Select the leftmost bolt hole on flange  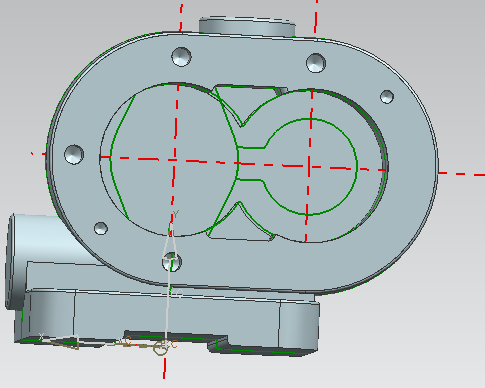pos(74,154)
